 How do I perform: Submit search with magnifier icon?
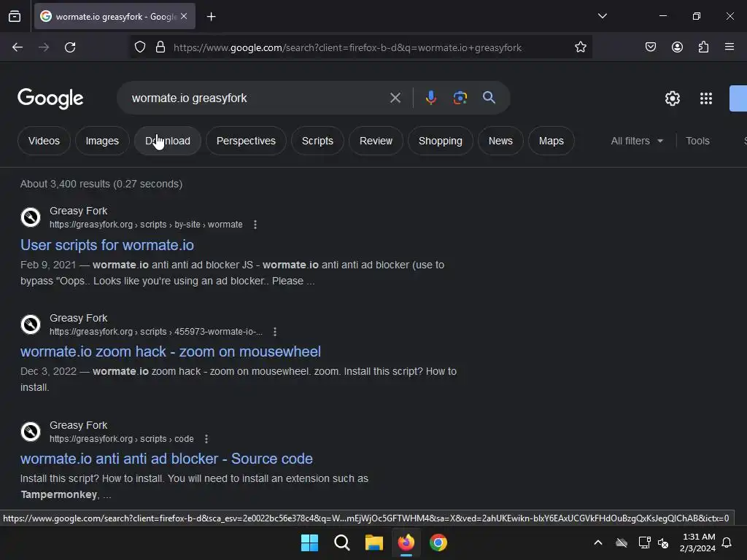tap(489, 98)
